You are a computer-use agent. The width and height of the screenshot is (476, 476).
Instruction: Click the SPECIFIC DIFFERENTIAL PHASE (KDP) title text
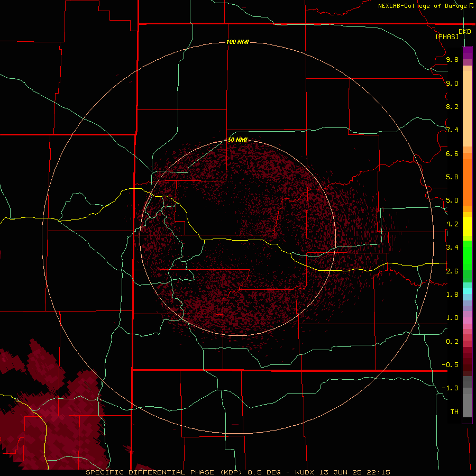(x=165, y=472)
